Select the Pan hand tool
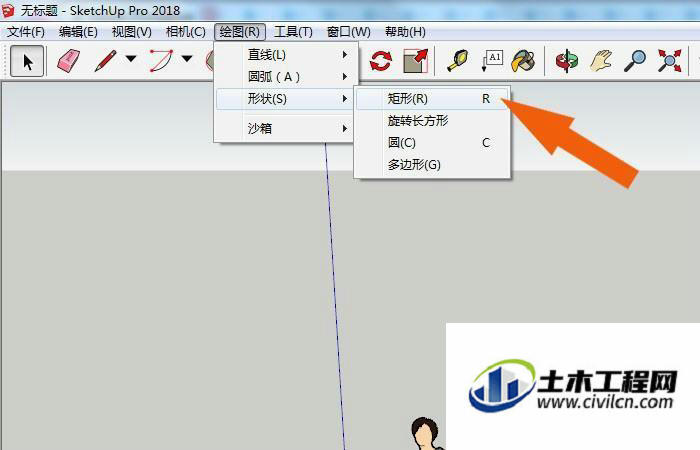700x450 pixels. 601,61
